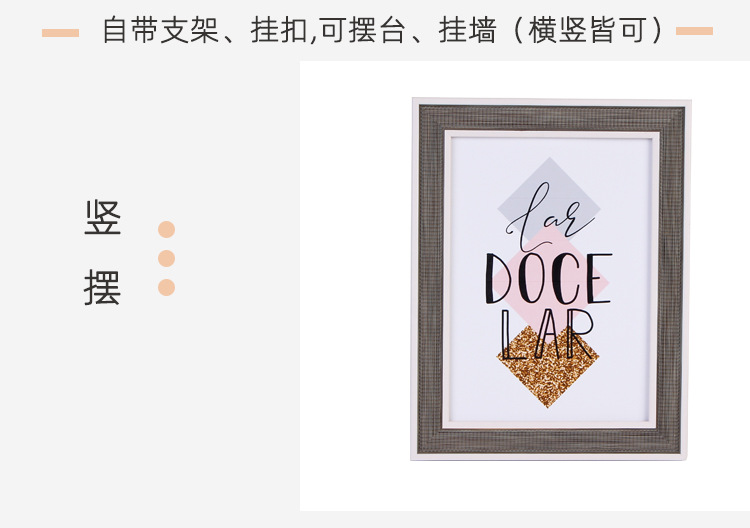Click the 摆 character label
Viewport: 750px width, 528px height.
click(x=102, y=287)
